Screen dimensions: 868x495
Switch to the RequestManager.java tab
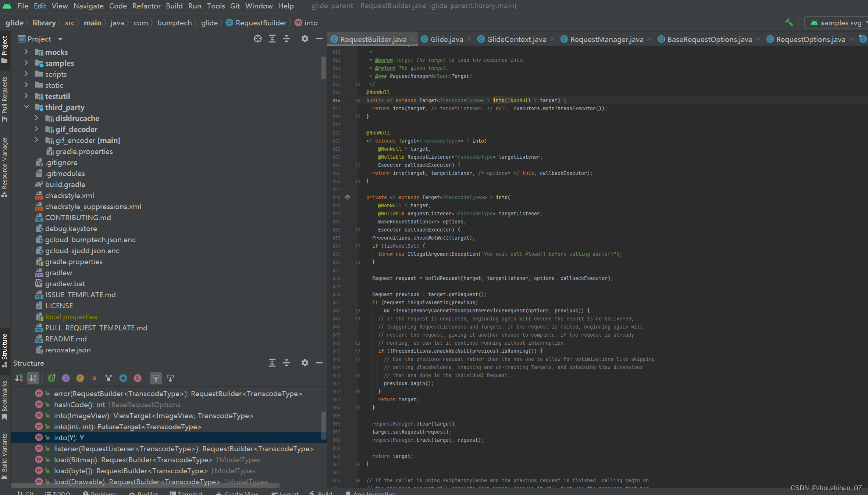[606, 39]
